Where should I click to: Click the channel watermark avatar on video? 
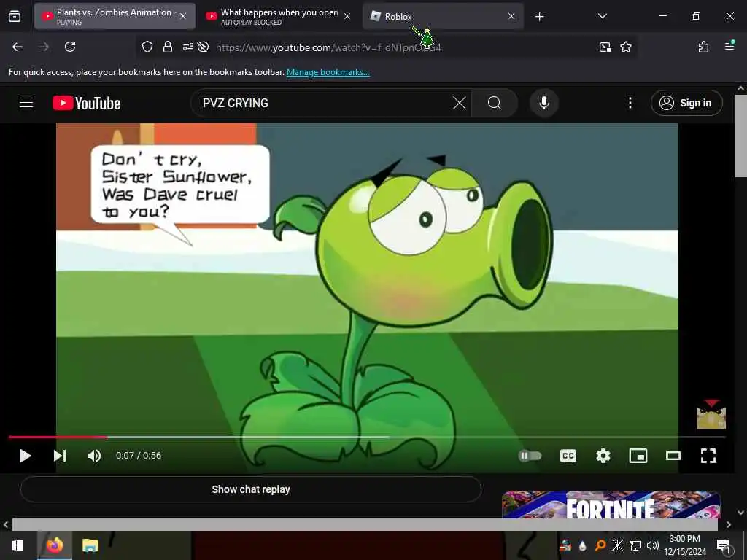(711, 414)
